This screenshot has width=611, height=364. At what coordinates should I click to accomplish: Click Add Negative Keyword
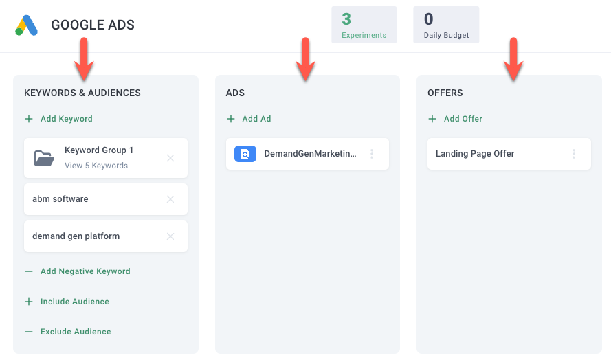pyautogui.click(x=85, y=271)
